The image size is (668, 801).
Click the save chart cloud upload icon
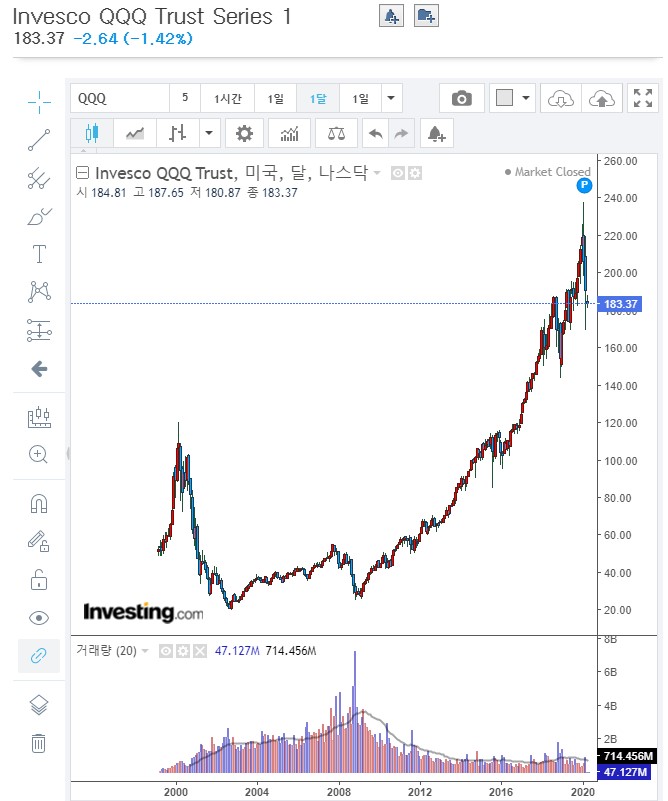[602, 98]
